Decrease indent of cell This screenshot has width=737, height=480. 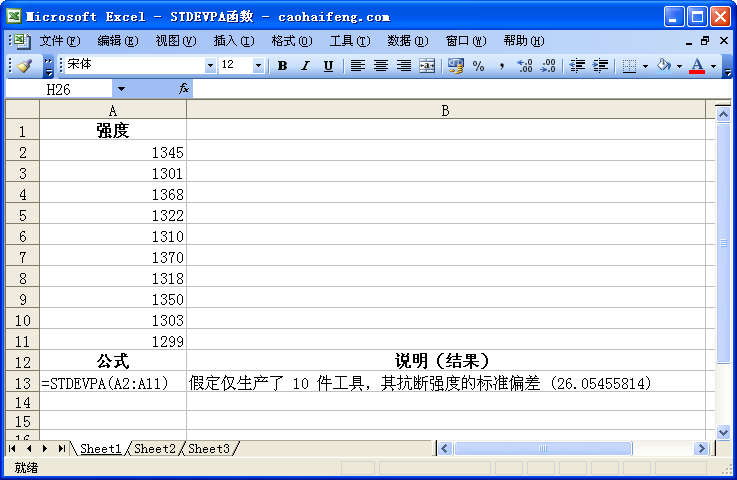(x=577, y=66)
